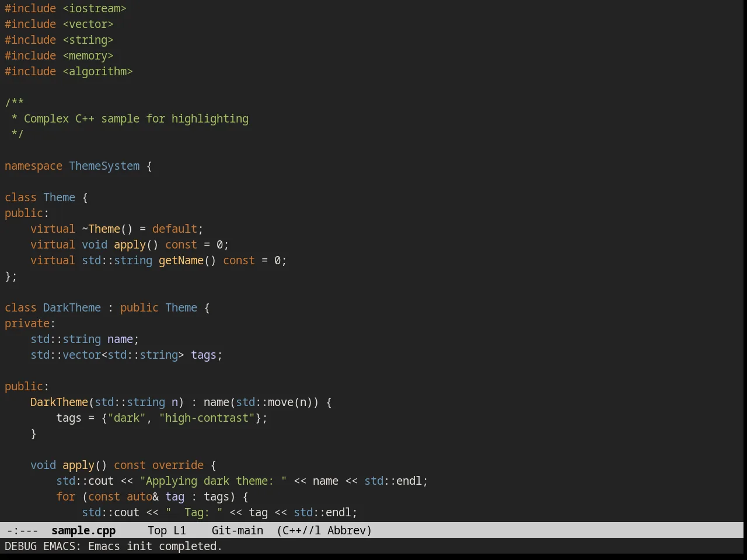
Task: Click the 'override' keyword
Action: (x=178, y=465)
